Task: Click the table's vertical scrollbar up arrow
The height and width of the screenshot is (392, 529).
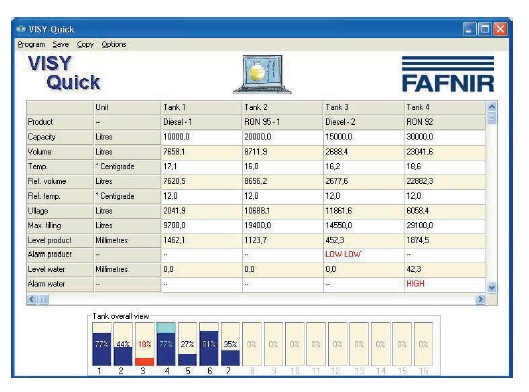Action: click(492, 107)
